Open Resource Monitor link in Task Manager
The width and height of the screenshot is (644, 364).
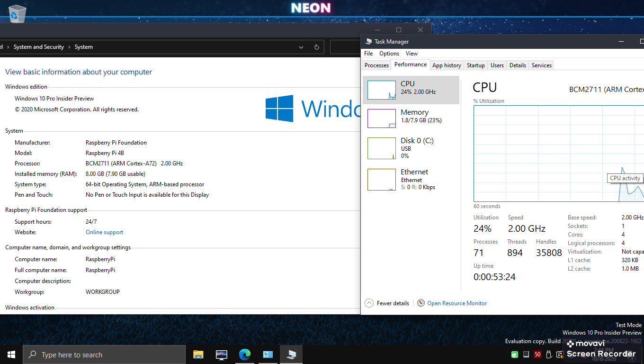click(x=457, y=303)
